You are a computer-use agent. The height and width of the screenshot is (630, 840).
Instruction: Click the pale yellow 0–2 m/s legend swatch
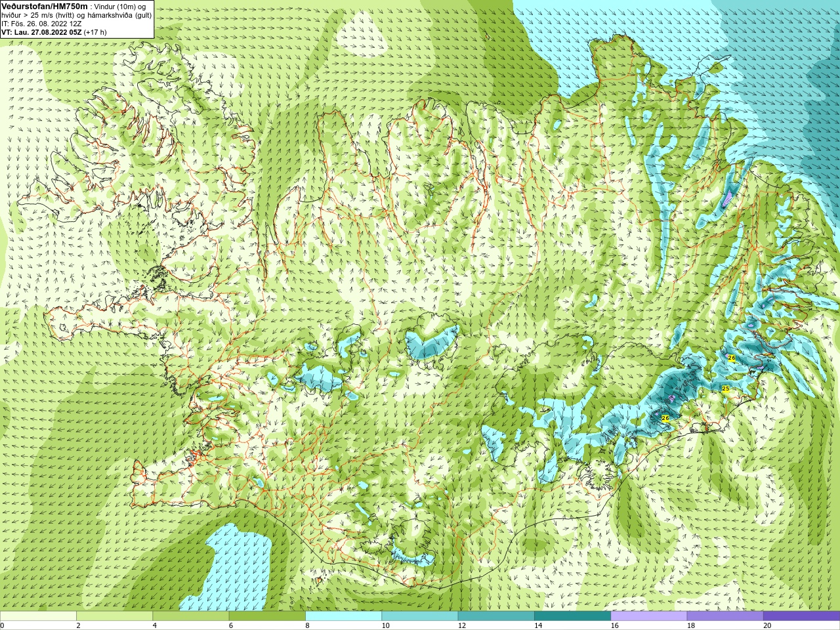pos(38,616)
